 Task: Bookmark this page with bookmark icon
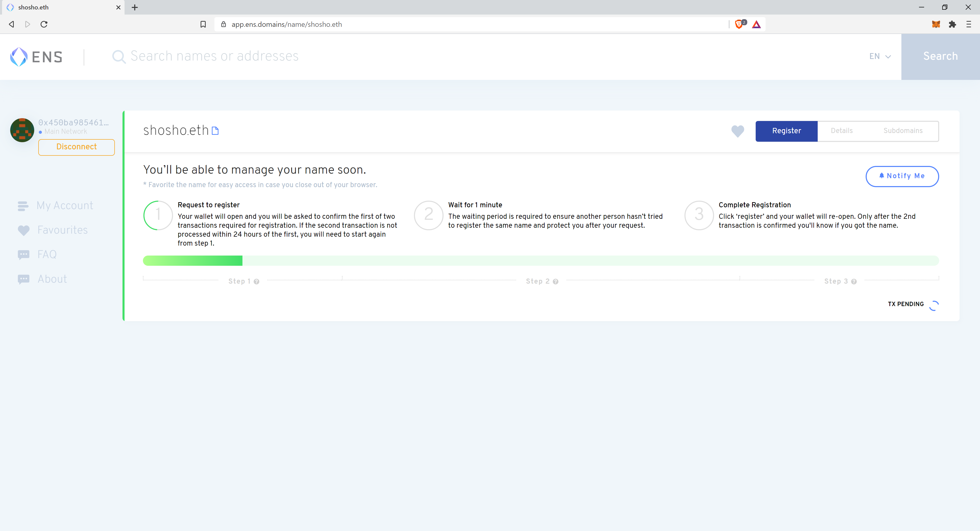(203, 24)
